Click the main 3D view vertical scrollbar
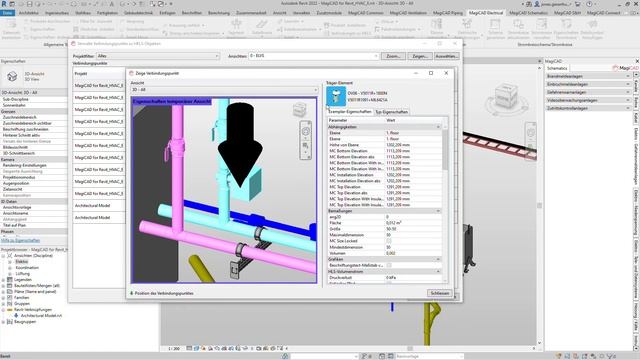Screen dimensions: 640x360 tap(540, 204)
